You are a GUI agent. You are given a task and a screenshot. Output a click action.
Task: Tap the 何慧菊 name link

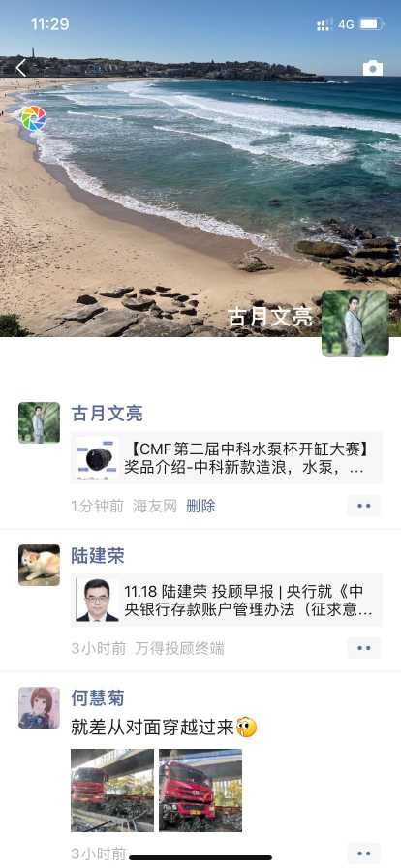[x=98, y=698]
